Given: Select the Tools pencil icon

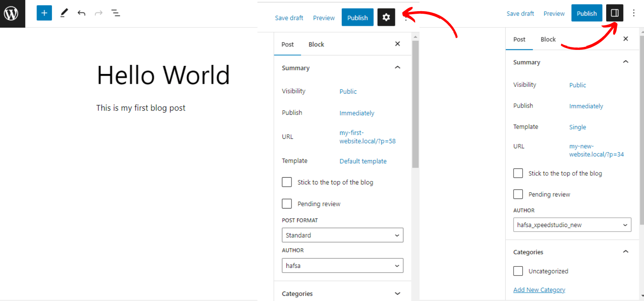Looking at the screenshot, I should click(64, 13).
